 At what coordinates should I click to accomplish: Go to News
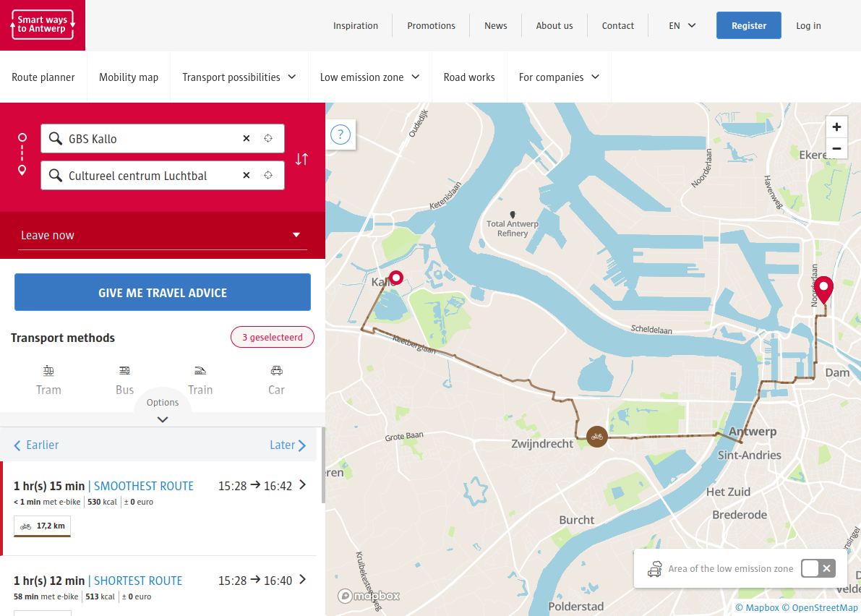click(x=495, y=25)
